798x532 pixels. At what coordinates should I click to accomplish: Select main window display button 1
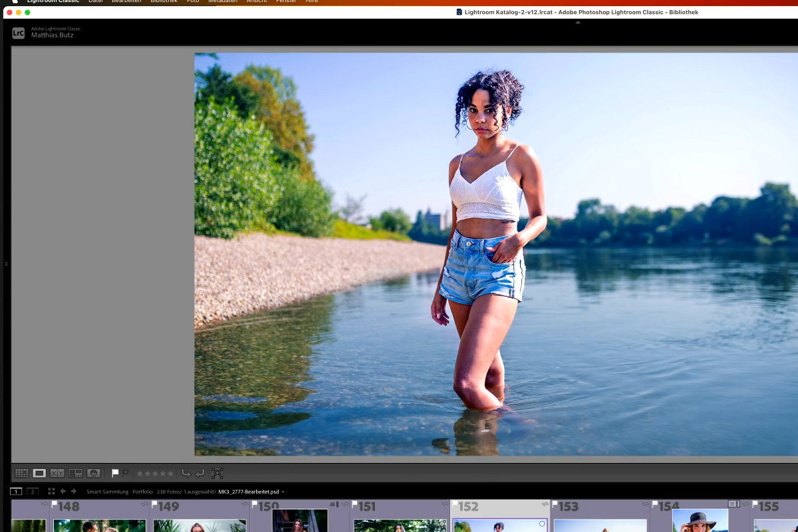click(16, 491)
